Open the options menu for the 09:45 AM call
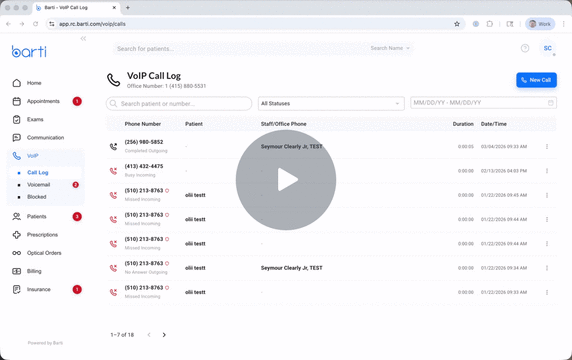 tap(547, 195)
